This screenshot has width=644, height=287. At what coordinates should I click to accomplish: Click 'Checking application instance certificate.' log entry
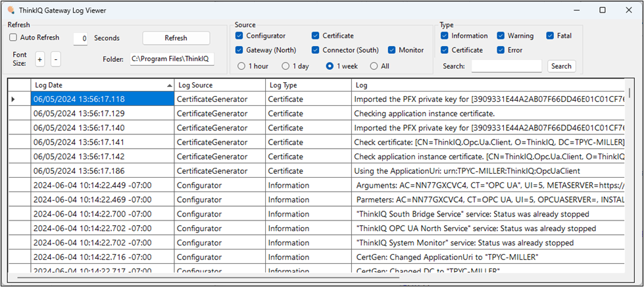coord(488,113)
